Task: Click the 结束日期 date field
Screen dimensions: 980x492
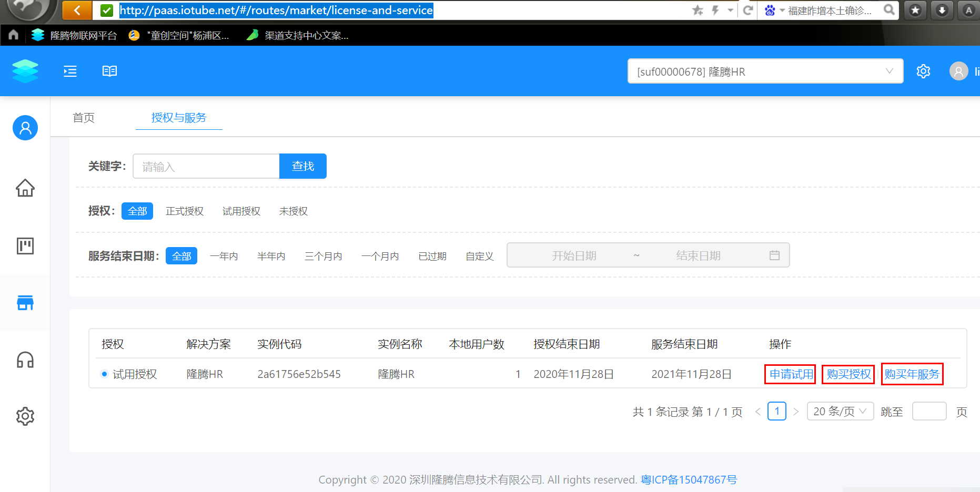Action: [x=698, y=255]
